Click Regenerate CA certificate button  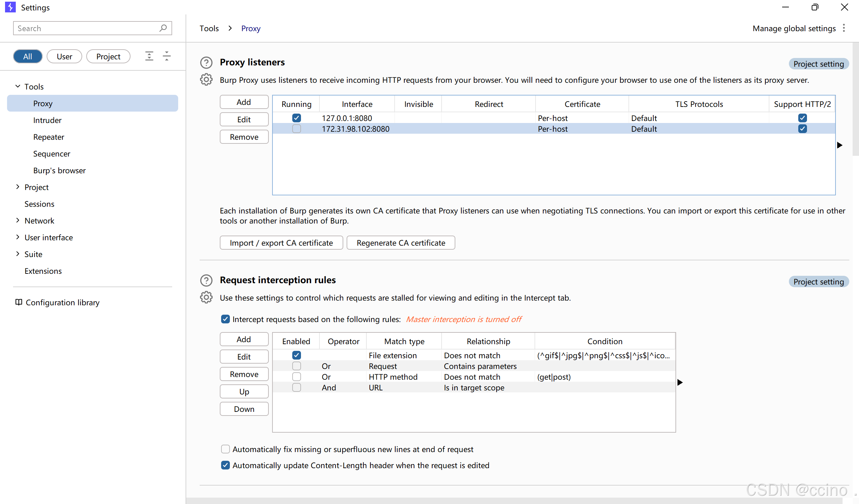click(x=401, y=243)
